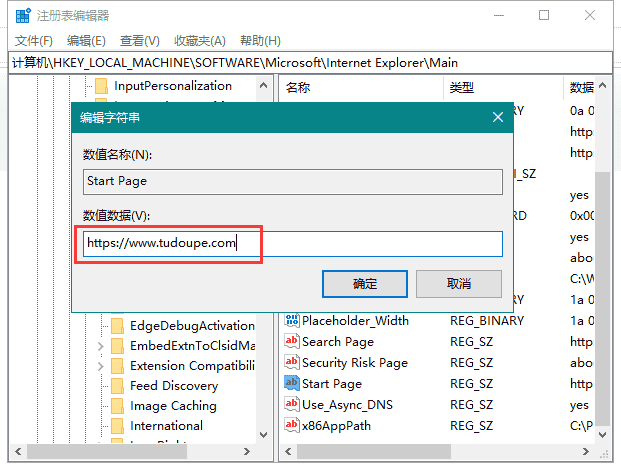Open the 文件(F) menu

pos(34,41)
